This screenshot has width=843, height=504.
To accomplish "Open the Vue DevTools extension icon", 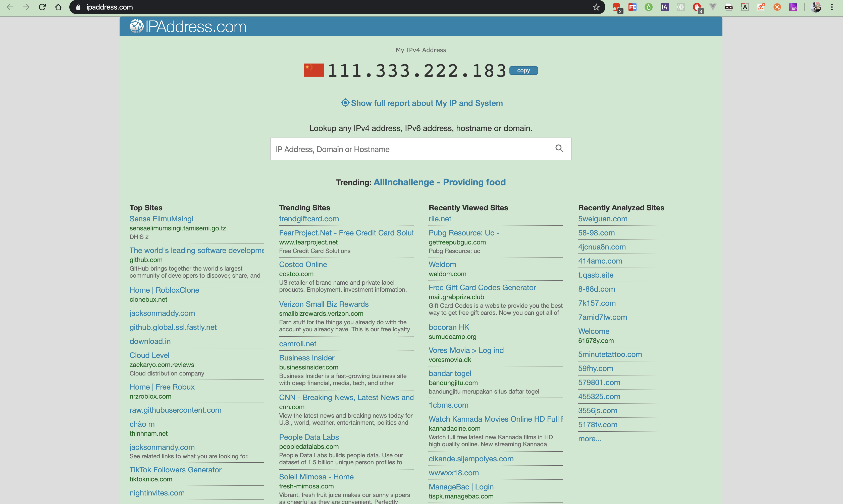I will pos(713,7).
